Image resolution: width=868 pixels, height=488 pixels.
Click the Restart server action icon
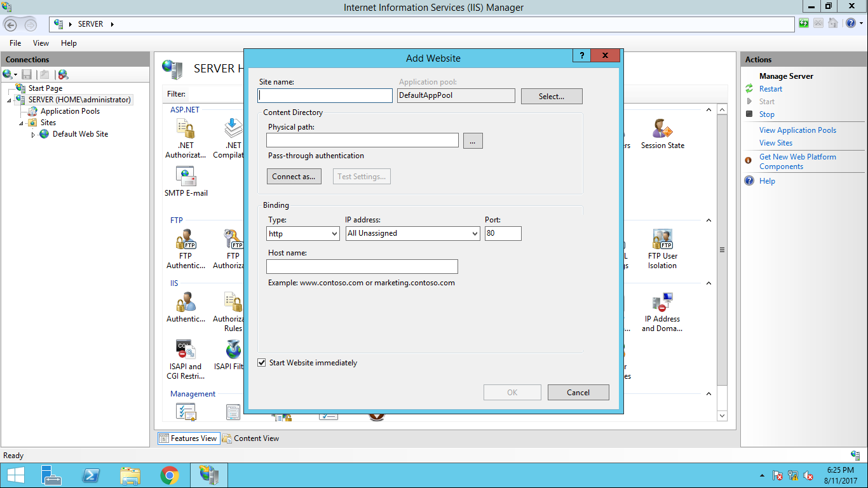click(749, 89)
